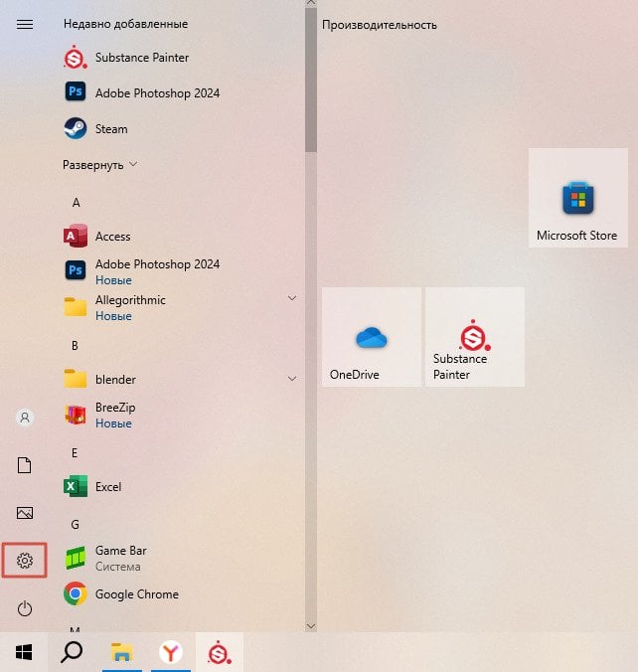
Task: Open the Microsoft Store tile
Action: (x=578, y=198)
